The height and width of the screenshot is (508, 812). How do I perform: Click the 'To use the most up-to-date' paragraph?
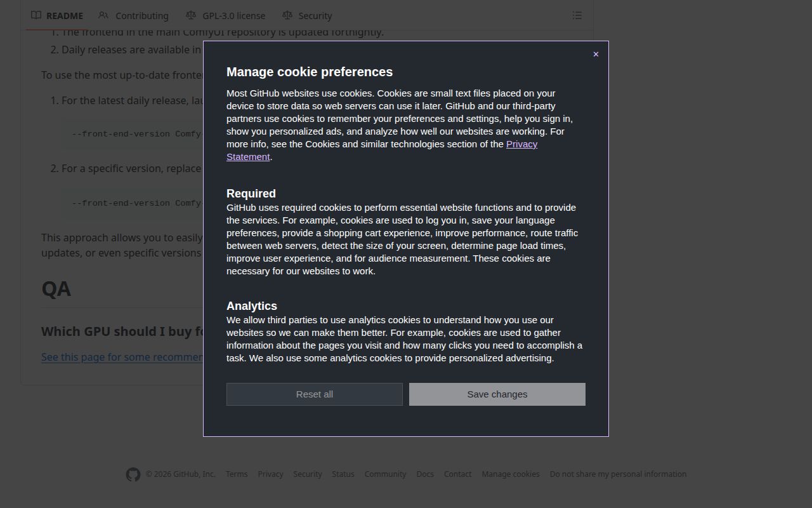122,75
